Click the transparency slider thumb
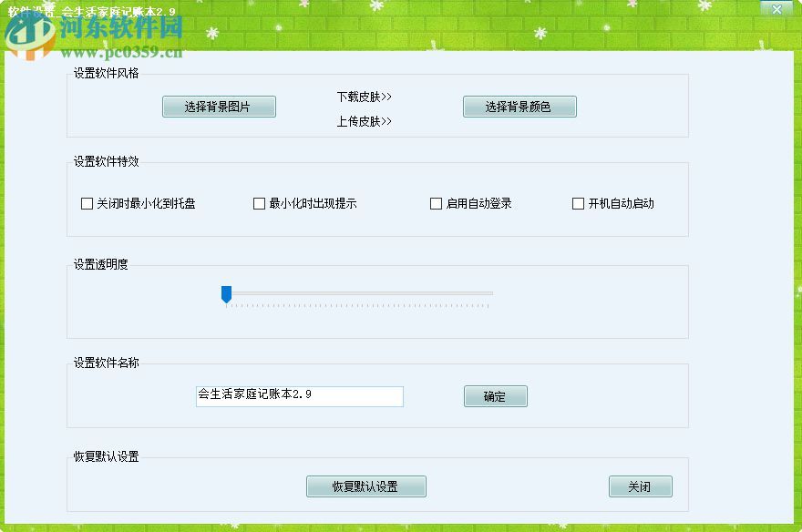The height and width of the screenshot is (532, 802). point(226,293)
